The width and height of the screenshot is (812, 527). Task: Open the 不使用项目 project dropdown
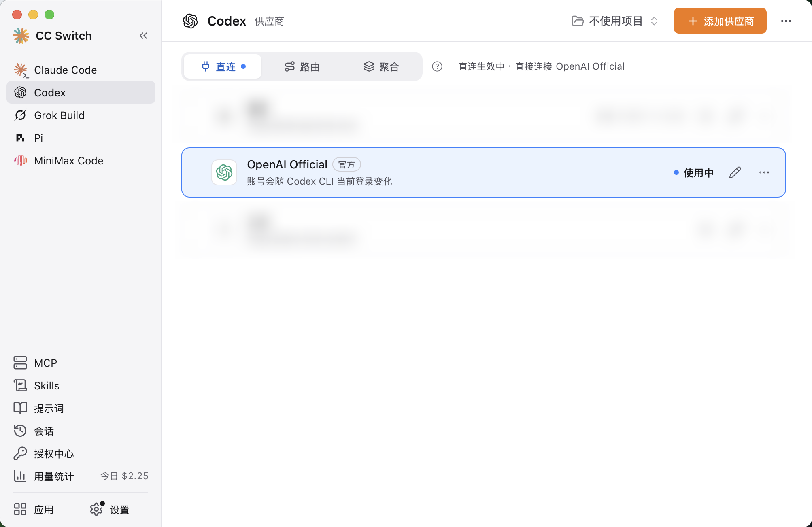pos(614,21)
